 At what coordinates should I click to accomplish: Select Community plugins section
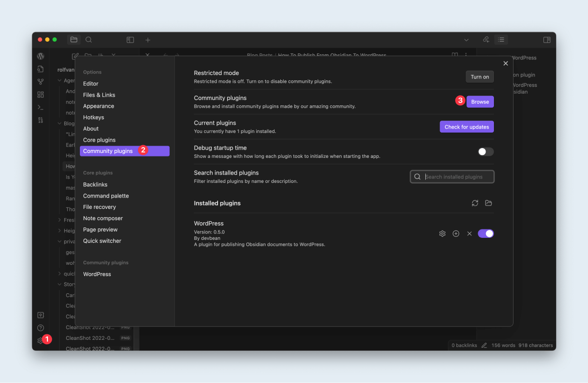point(124,151)
